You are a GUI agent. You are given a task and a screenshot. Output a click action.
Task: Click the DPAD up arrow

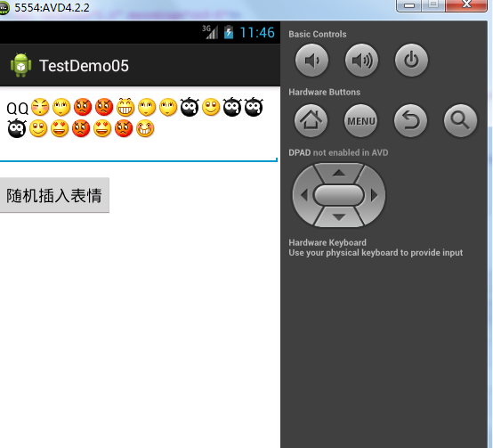click(339, 173)
